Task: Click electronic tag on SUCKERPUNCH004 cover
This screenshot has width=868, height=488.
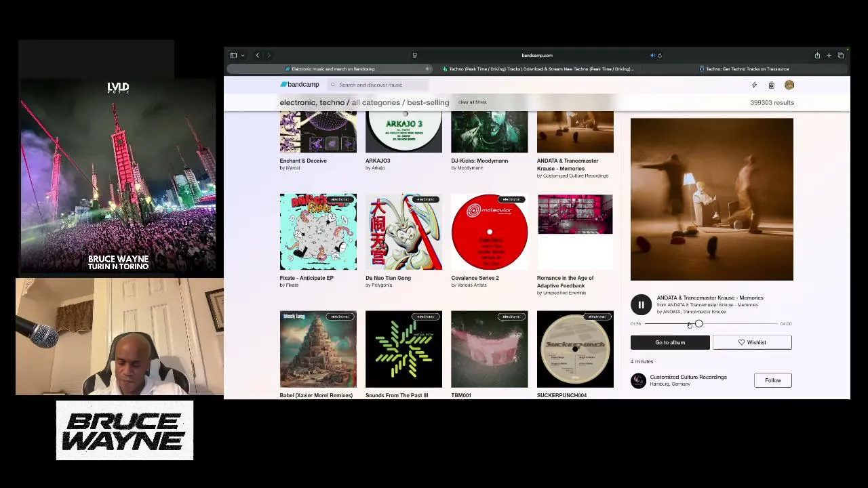Action: coord(597,317)
